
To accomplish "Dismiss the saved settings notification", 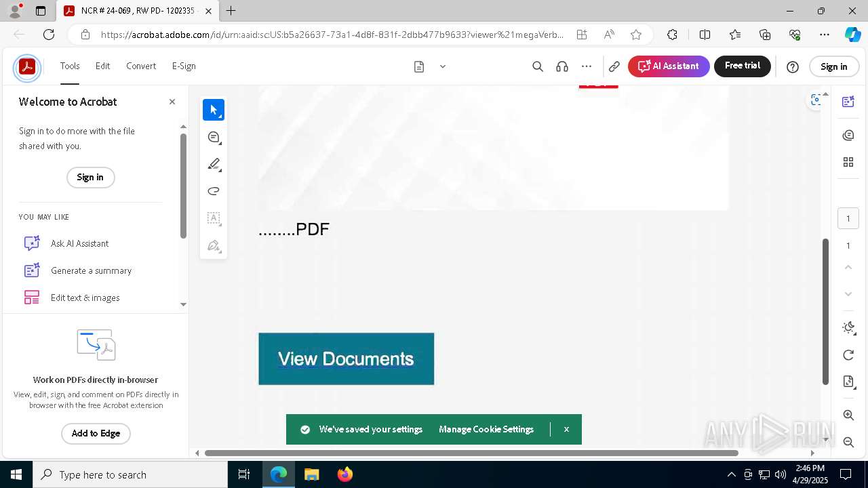I will [566, 430].
